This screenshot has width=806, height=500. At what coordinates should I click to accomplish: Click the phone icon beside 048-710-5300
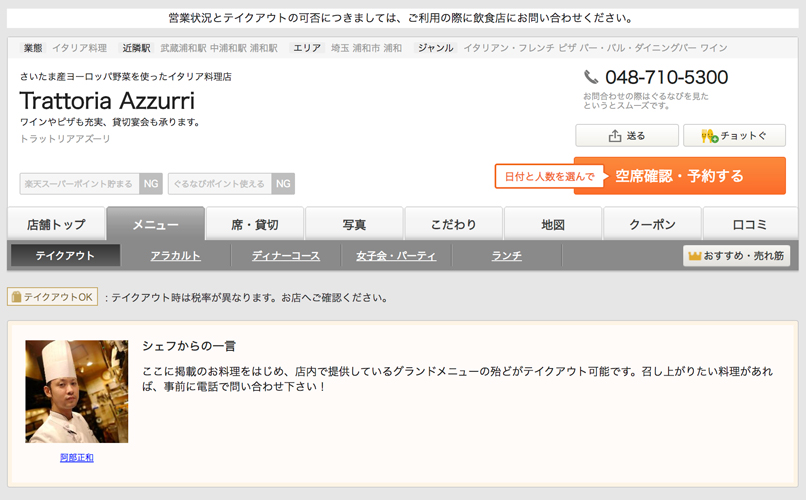tap(591, 78)
